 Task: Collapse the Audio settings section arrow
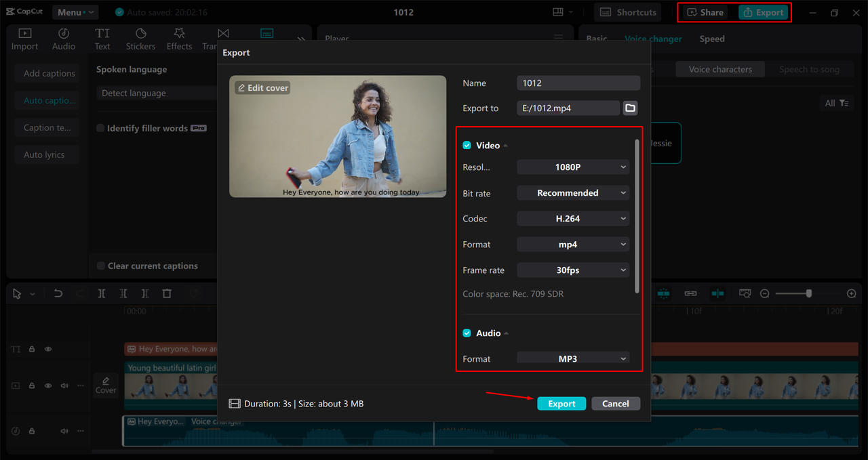[507, 333]
